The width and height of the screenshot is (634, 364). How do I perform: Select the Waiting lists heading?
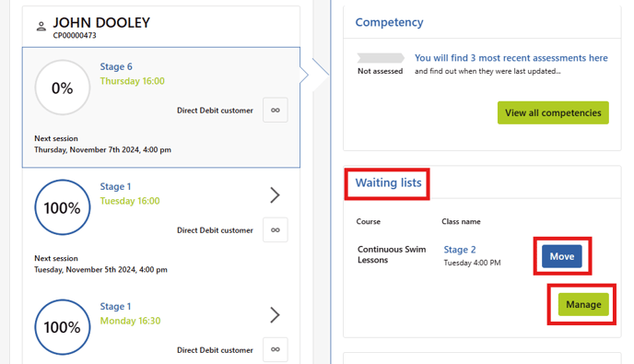click(388, 182)
